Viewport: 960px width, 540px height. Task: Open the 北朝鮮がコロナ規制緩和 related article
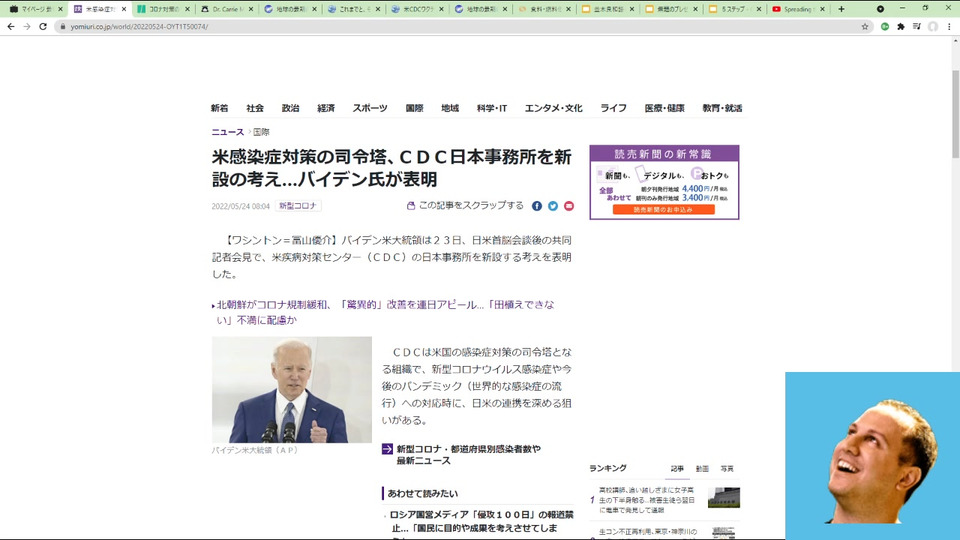(386, 312)
